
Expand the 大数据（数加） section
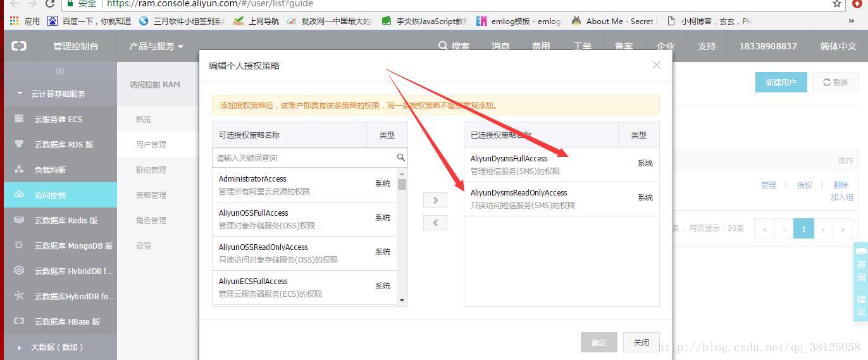(20, 347)
